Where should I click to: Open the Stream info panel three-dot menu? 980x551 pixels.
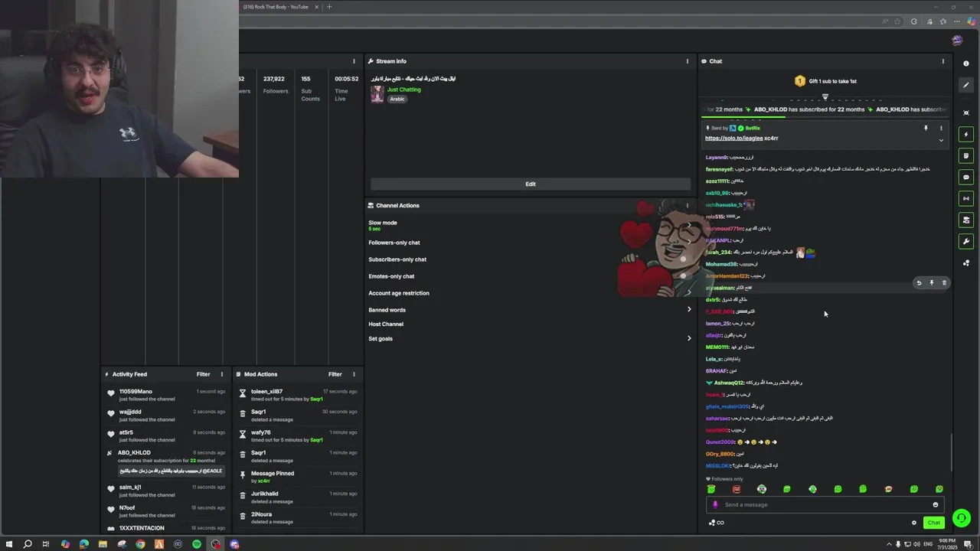click(687, 61)
